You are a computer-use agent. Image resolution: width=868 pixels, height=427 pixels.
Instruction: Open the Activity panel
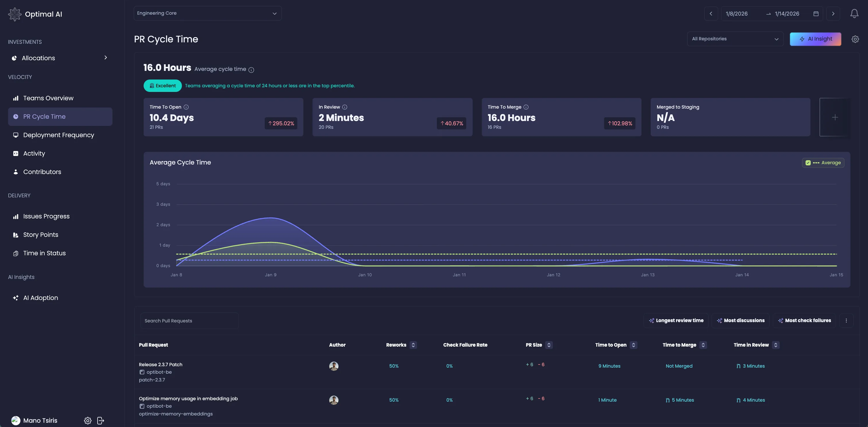(x=34, y=153)
